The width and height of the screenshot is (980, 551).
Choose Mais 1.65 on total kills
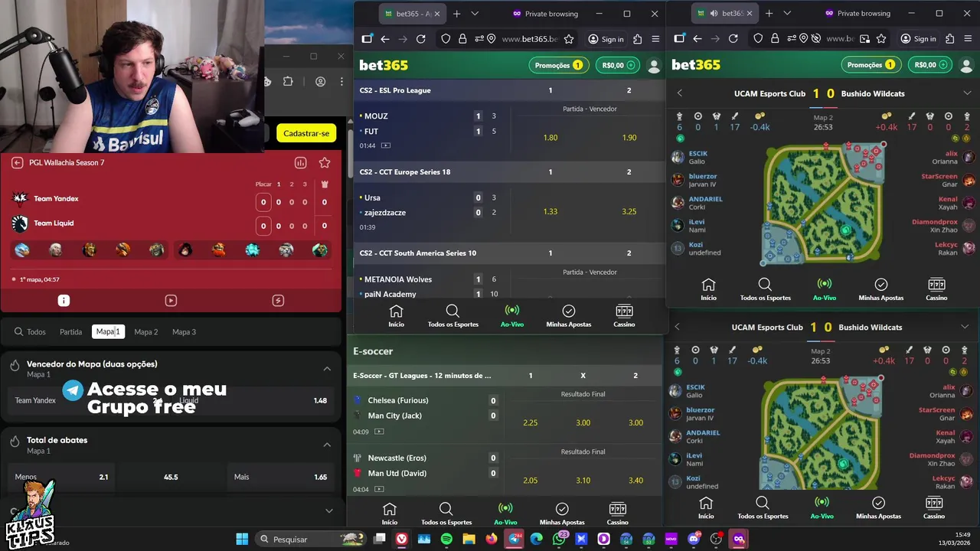[281, 477]
